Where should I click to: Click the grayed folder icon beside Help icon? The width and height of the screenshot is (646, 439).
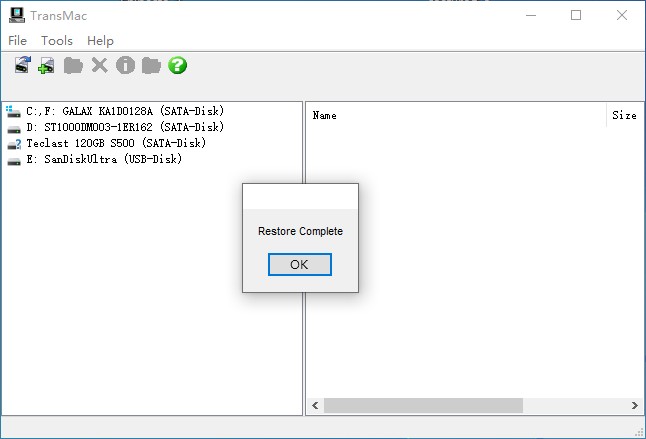(151, 65)
